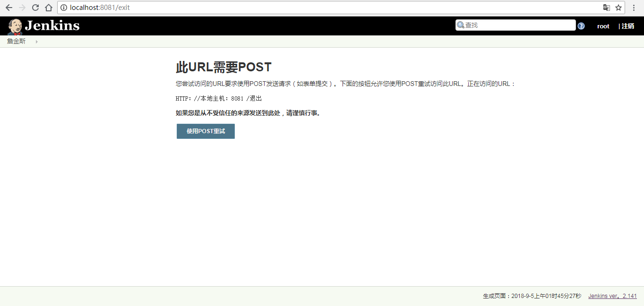Viewport: 644px width, 306px height.
Task: Expand the breadcrumb chevron next to 詹金斯
Action: coord(37,41)
